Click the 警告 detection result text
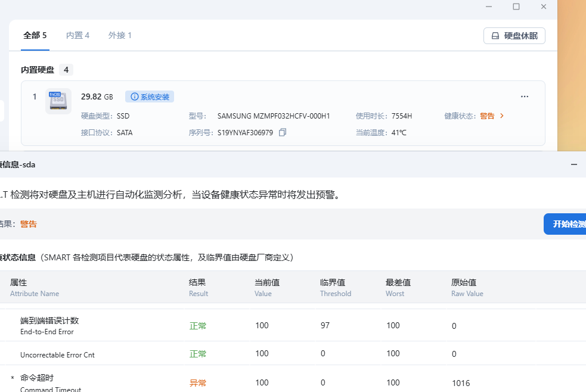The image size is (586, 392). [x=29, y=224]
